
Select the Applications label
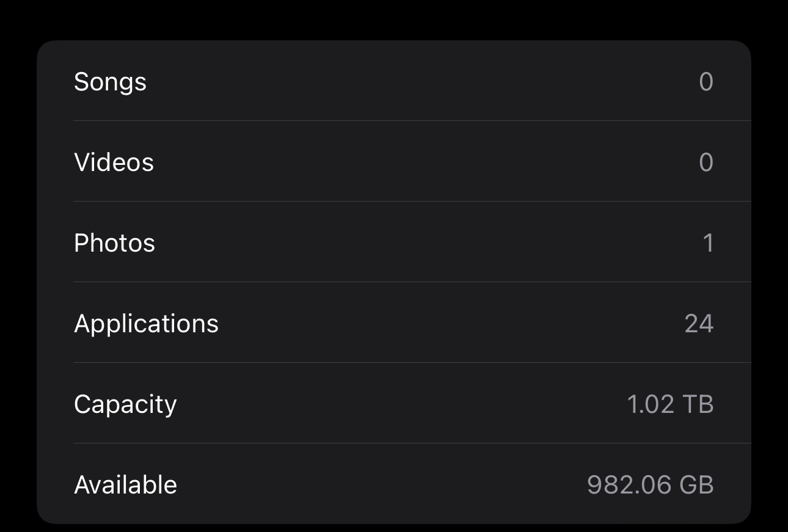146,324
